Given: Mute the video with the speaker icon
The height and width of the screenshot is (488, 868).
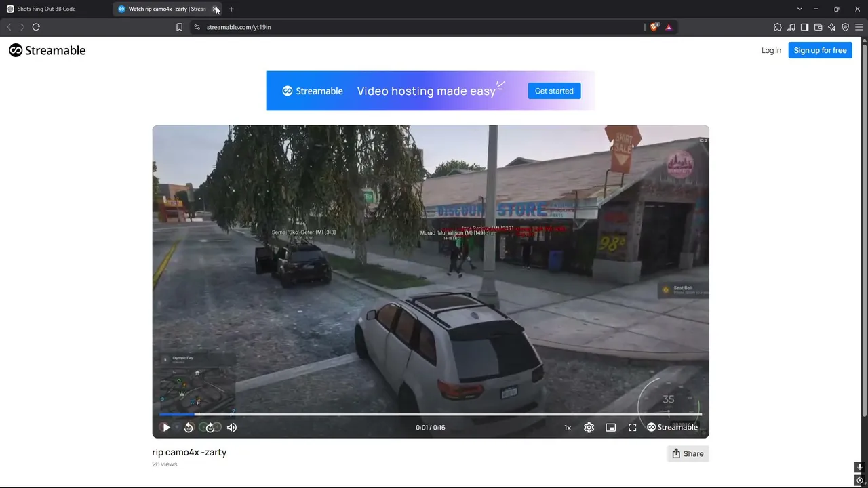Looking at the screenshot, I should point(232,428).
